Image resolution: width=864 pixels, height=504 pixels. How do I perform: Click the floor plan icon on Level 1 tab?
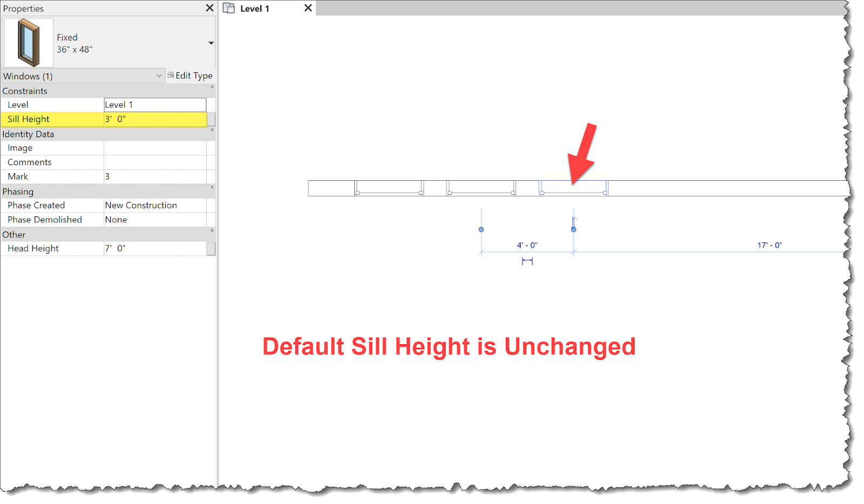click(x=229, y=8)
